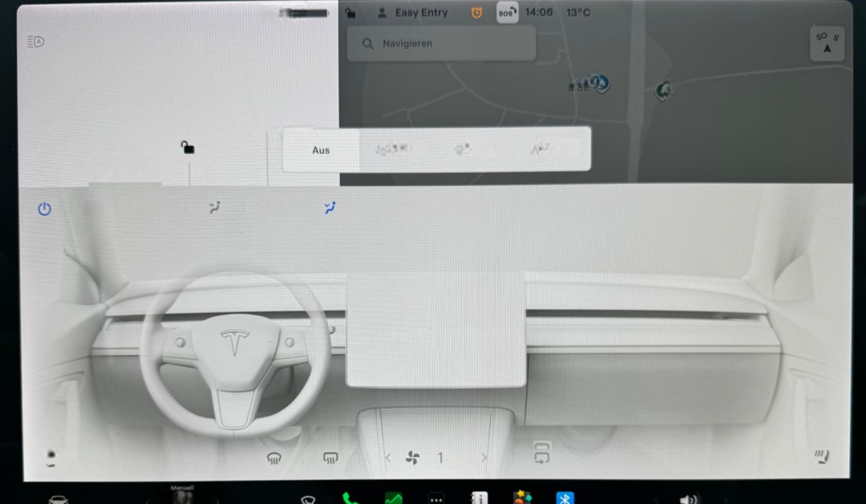Toggle the air recirculation icon
Screen dimensions: 866x504
pos(542,453)
